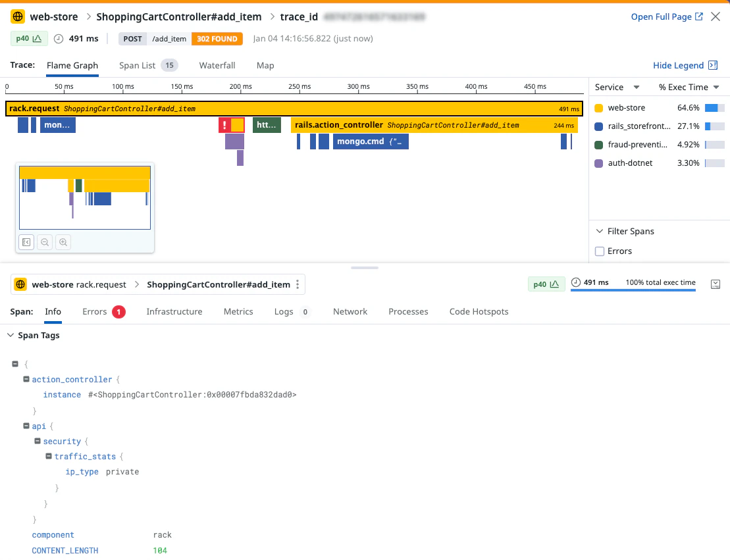Collapse the action_controller JSON node
Screen dimensions: 730x560
26,380
